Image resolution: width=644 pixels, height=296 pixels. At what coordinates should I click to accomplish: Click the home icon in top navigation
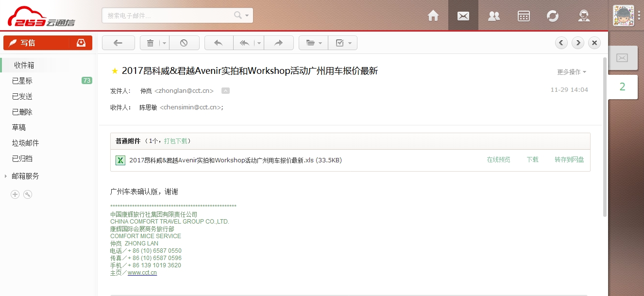[x=433, y=16]
